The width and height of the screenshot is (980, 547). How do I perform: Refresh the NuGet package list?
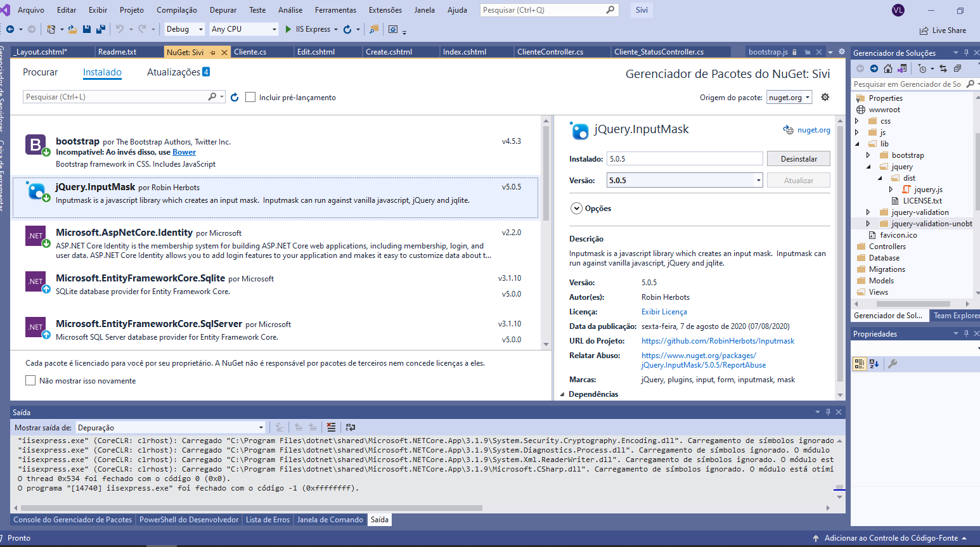[235, 97]
